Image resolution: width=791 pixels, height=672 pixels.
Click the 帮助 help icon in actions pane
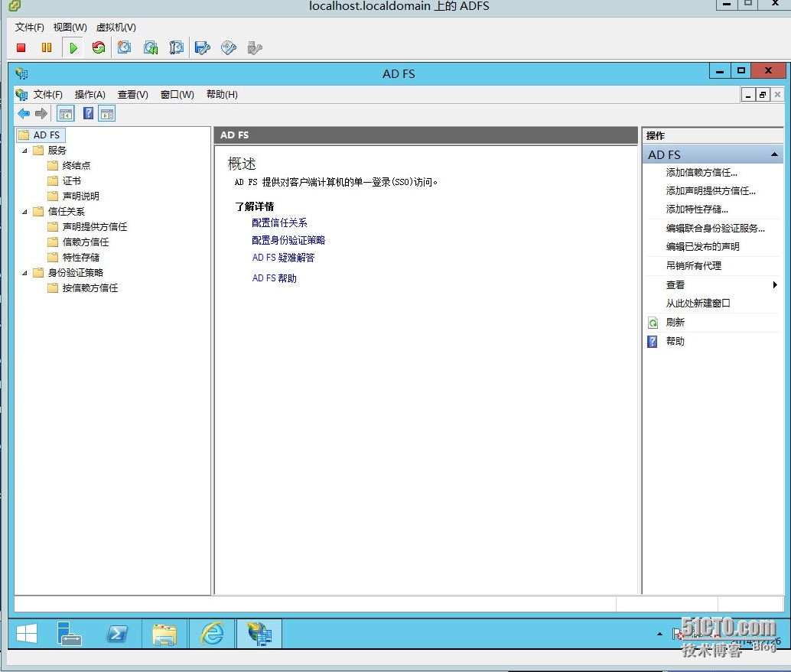pos(653,342)
